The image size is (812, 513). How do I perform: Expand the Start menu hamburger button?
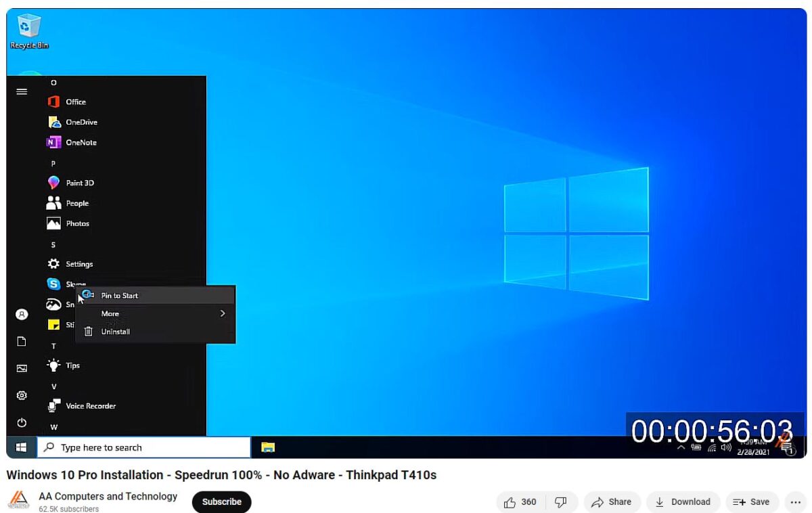coord(22,91)
